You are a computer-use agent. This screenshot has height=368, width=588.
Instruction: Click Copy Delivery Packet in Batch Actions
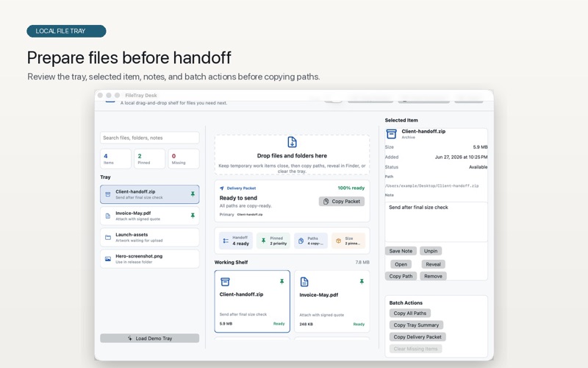tap(417, 337)
